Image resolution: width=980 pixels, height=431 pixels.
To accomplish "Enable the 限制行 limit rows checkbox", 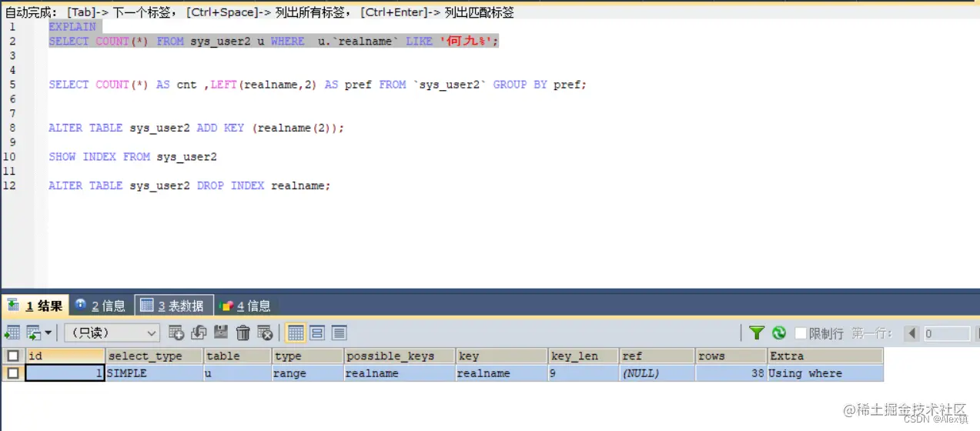I will [801, 333].
